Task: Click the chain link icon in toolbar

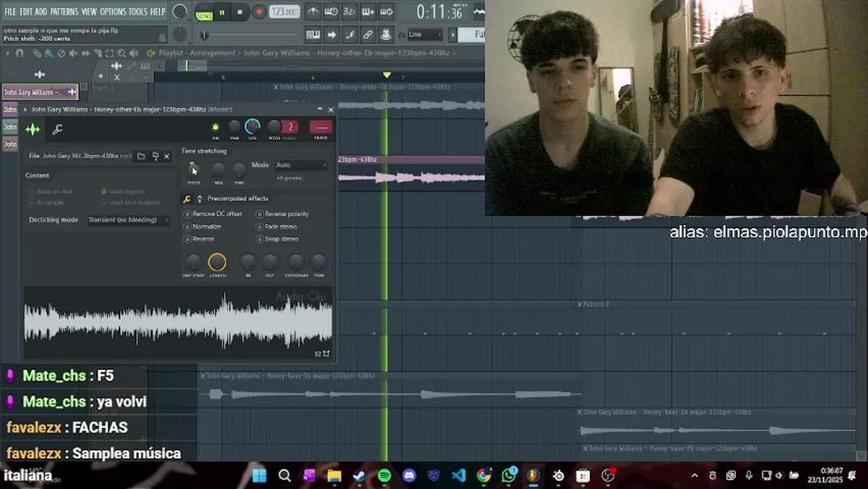Action: click(x=367, y=35)
